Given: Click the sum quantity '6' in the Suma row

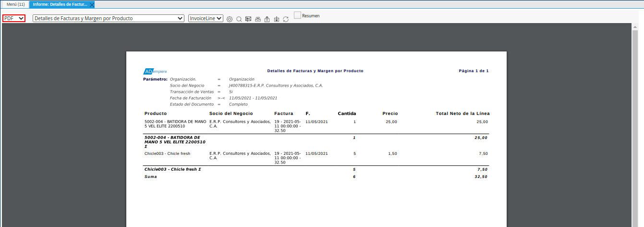Looking at the screenshot, I should (354, 177).
